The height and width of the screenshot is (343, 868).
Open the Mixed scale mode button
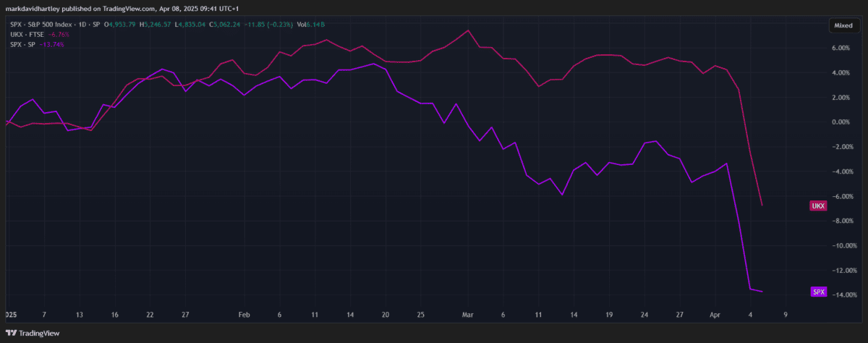(843, 25)
